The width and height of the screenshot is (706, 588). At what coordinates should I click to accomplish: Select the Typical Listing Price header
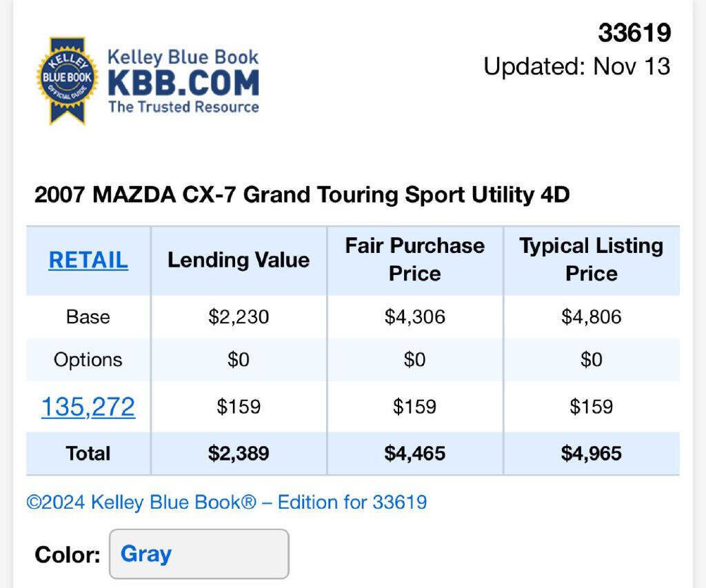pos(591,260)
